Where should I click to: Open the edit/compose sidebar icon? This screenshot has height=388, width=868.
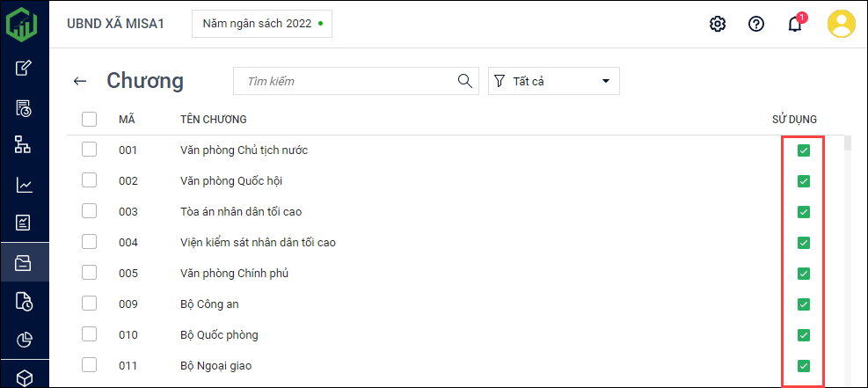coord(25,68)
